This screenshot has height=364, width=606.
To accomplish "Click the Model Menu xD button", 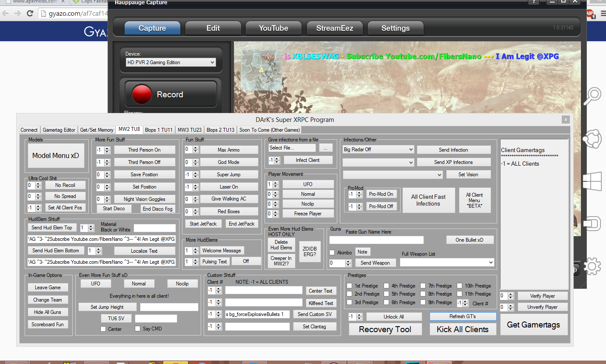I will pos(56,155).
